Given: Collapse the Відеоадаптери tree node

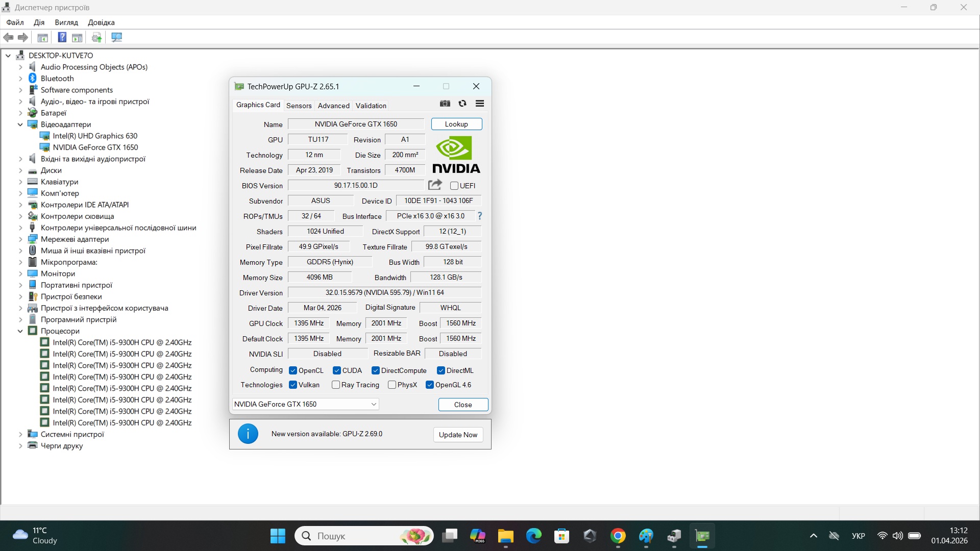Looking at the screenshot, I should (20, 124).
